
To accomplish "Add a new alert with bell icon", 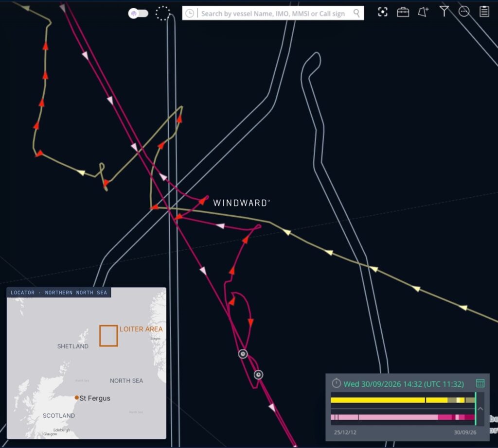I will pos(423,12).
